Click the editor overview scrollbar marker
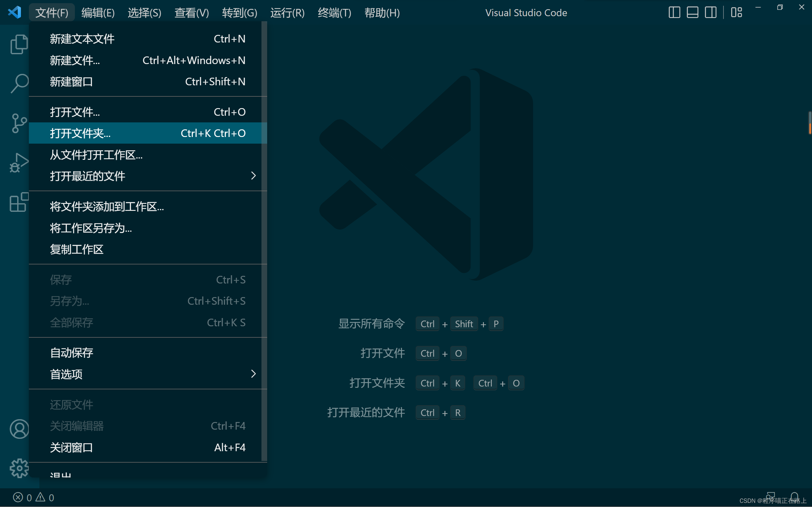 810,123
